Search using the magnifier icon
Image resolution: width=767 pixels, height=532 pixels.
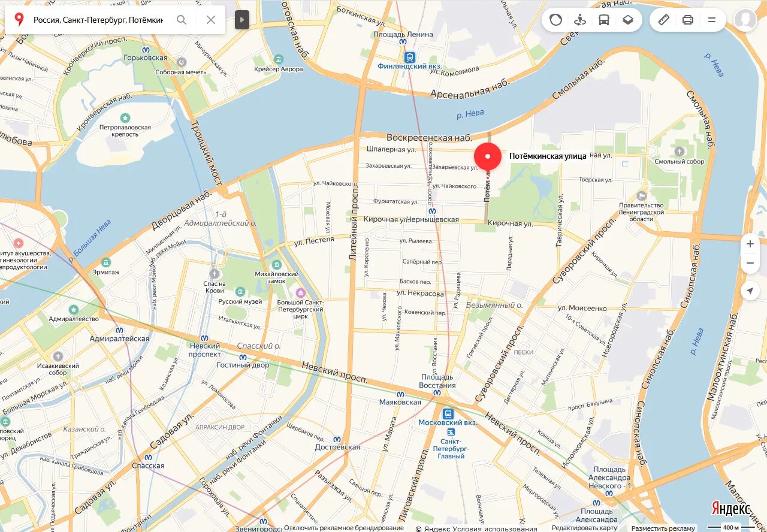182,20
